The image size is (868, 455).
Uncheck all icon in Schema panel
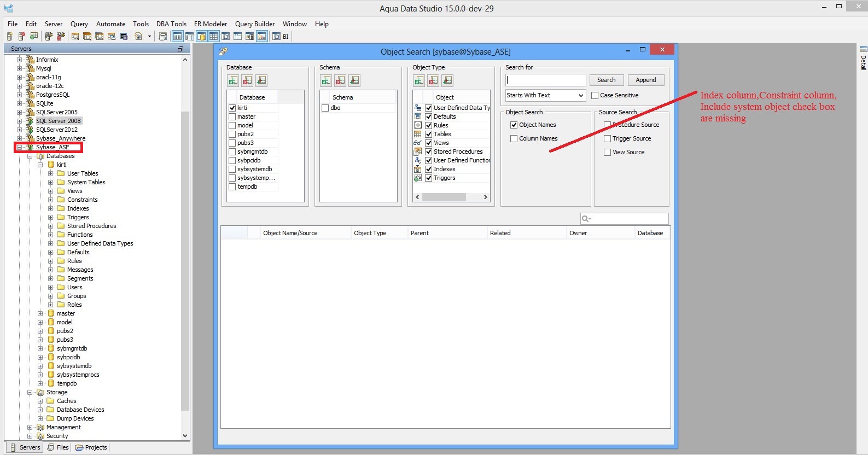point(340,80)
